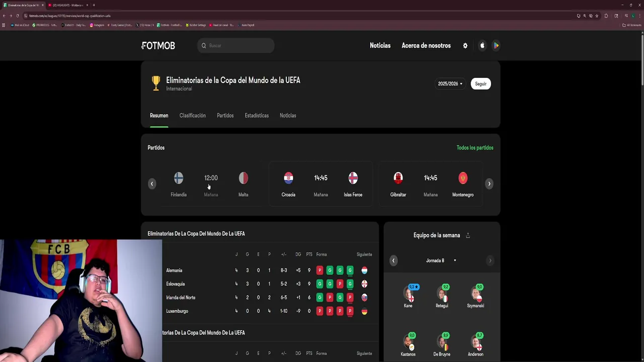644x362 pixels.
Task: Click the Malta flag icon
Action: [x=243, y=178]
